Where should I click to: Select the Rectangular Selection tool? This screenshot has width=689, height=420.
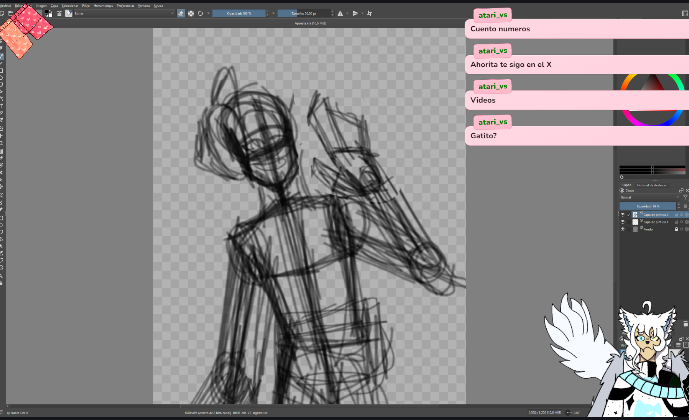coord(2,218)
